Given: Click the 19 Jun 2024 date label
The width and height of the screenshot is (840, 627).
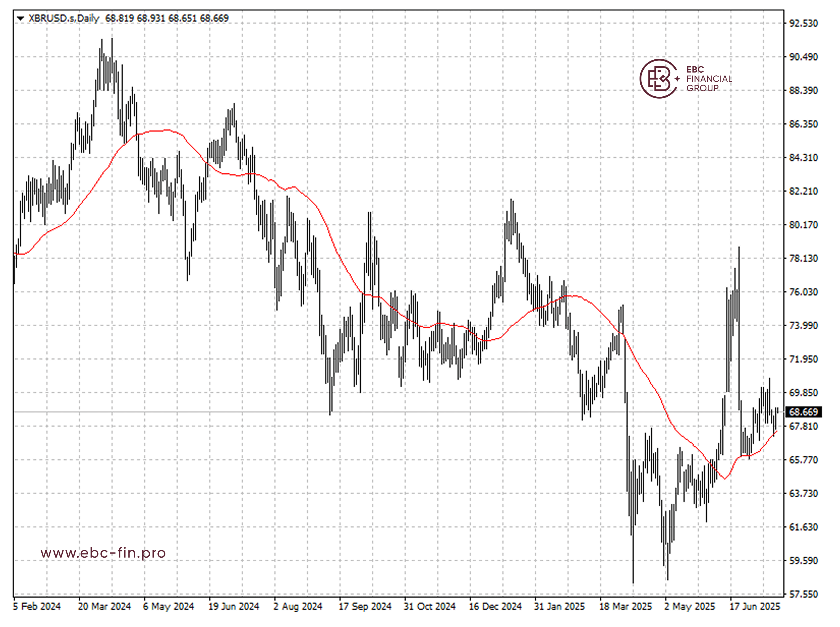Looking at the screenshot, I should point(233,607).
